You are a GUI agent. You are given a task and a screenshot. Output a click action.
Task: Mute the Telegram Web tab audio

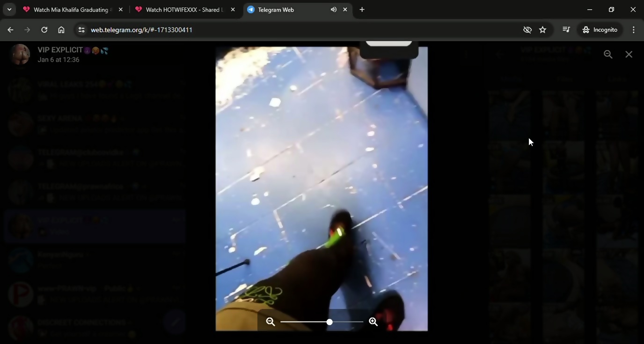(x=334, y=9)
